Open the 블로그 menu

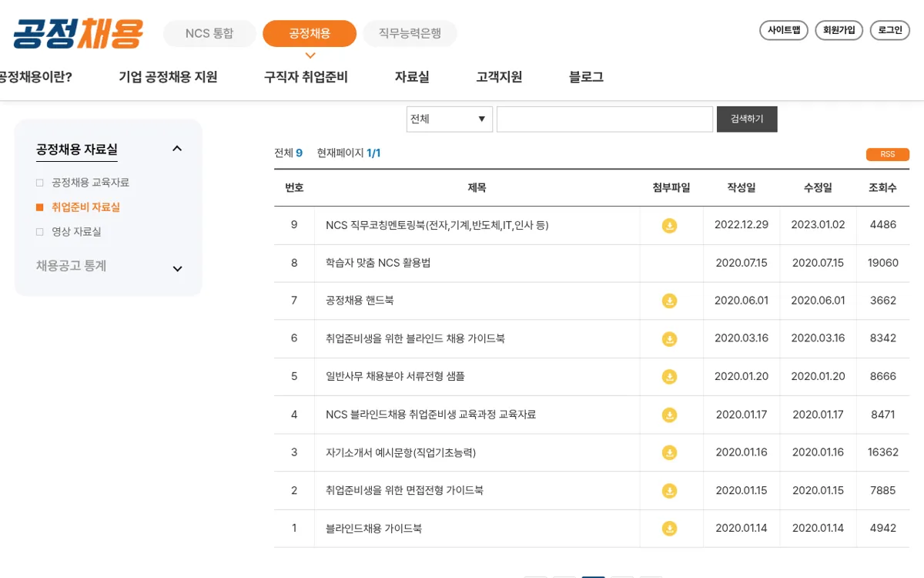coord(586,77)
